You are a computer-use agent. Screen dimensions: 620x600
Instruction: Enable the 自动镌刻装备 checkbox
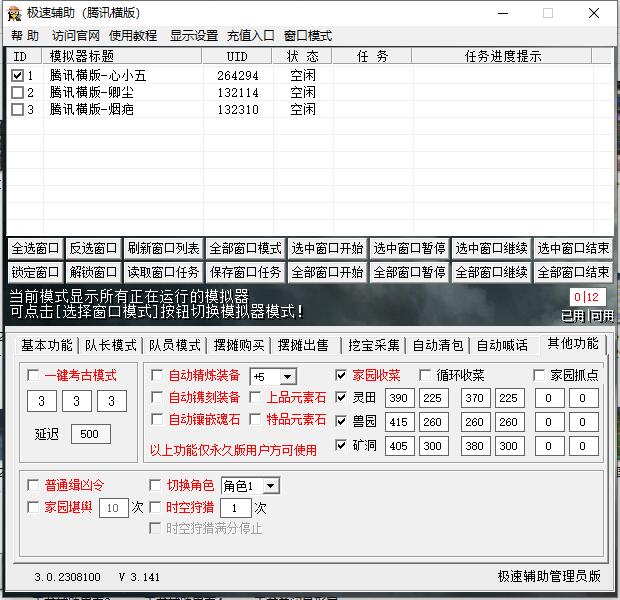click(157, 397)
